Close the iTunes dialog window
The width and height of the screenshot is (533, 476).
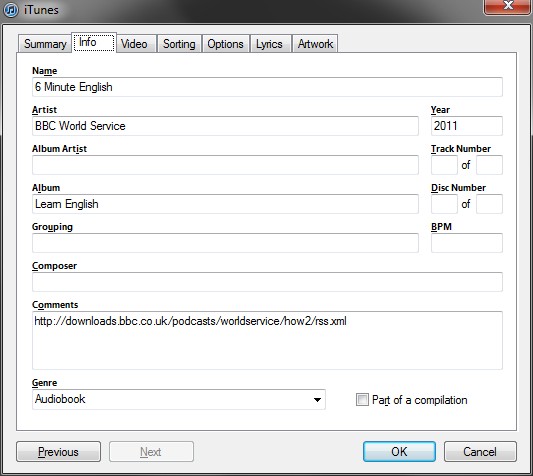coord(507,7)
